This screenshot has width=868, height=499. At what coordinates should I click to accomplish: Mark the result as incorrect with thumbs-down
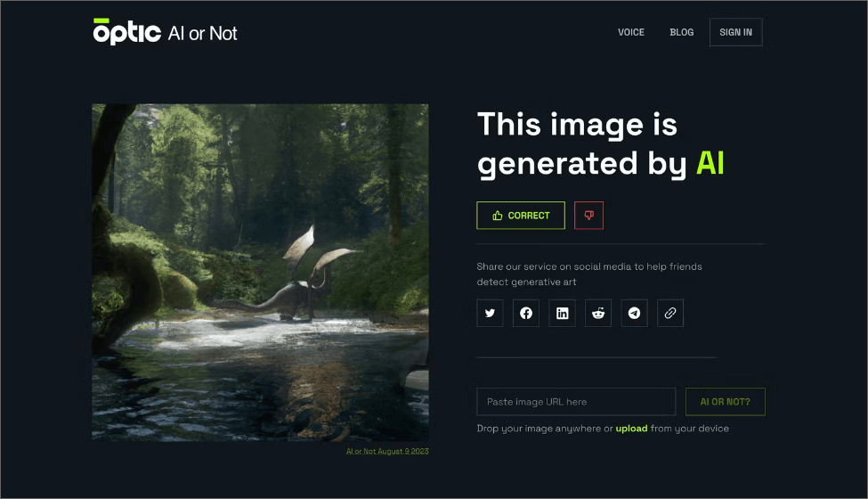(588, 216)
